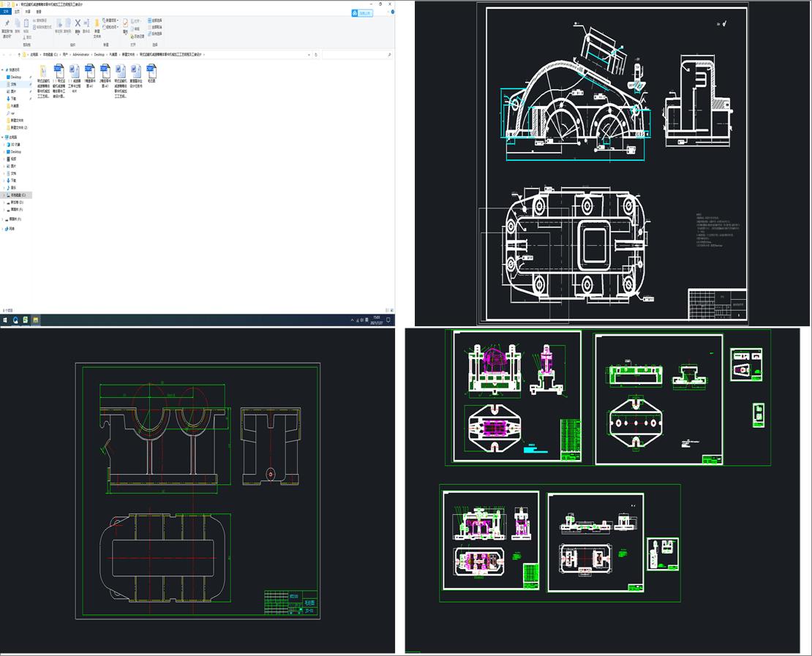Viewport: 812px width, 656px height.
Task: Switch to the View ribbon tab
Action: (39, 12)
